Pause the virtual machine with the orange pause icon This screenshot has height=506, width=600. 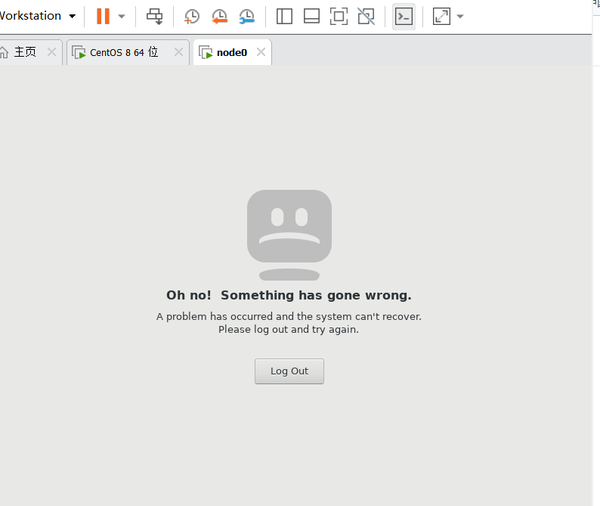(103, 16)
